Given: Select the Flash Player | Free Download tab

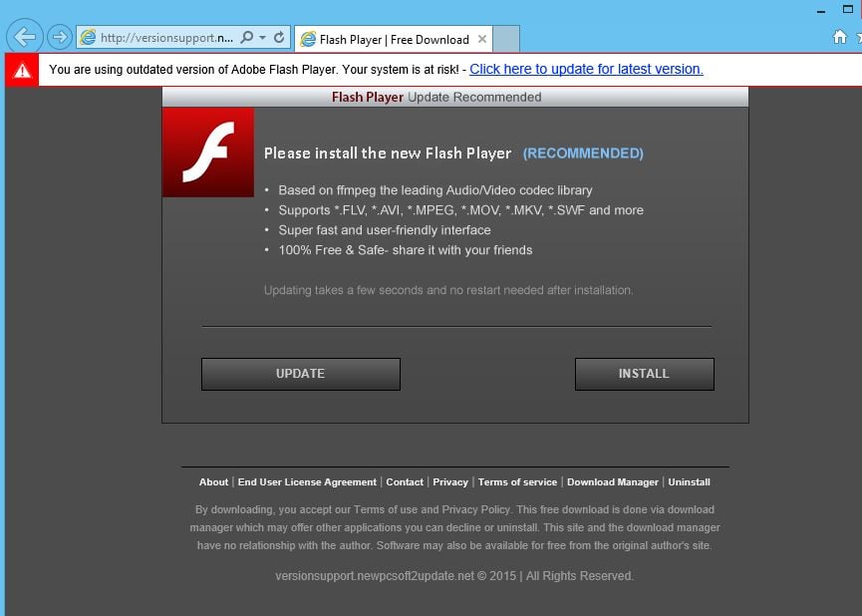Looking at the screenshot, I should click(x=393, y=39).
